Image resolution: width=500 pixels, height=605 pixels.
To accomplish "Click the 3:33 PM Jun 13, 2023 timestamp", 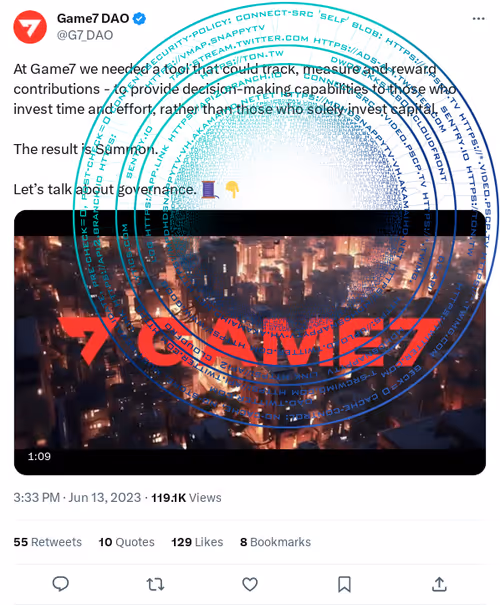I will click(x=77, y=498).
